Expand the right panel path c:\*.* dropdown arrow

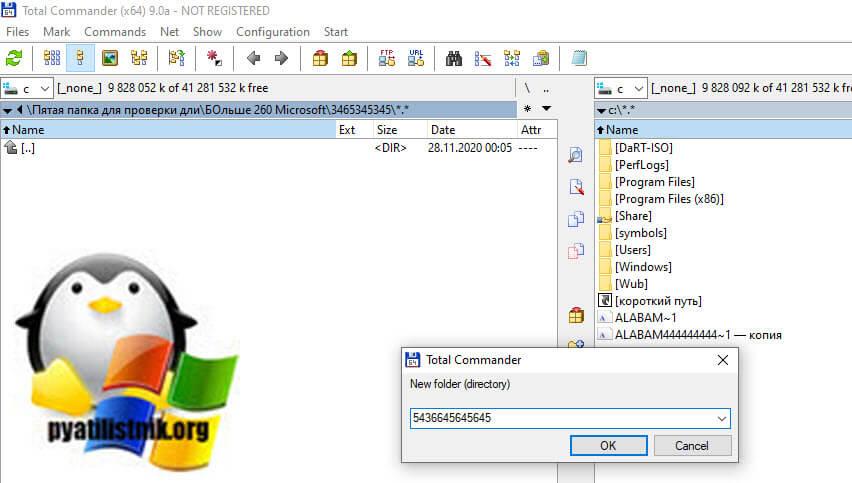pos(601,111)
